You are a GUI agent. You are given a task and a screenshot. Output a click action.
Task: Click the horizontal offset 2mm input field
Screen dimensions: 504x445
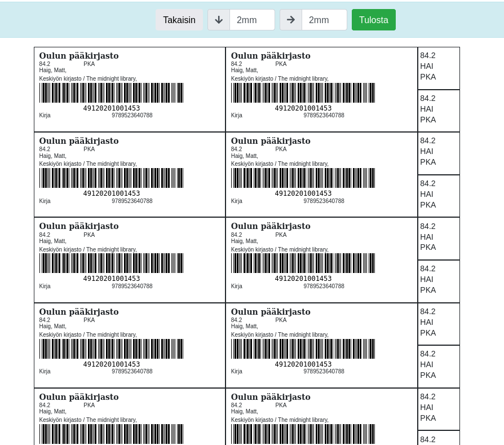point(324,20)
